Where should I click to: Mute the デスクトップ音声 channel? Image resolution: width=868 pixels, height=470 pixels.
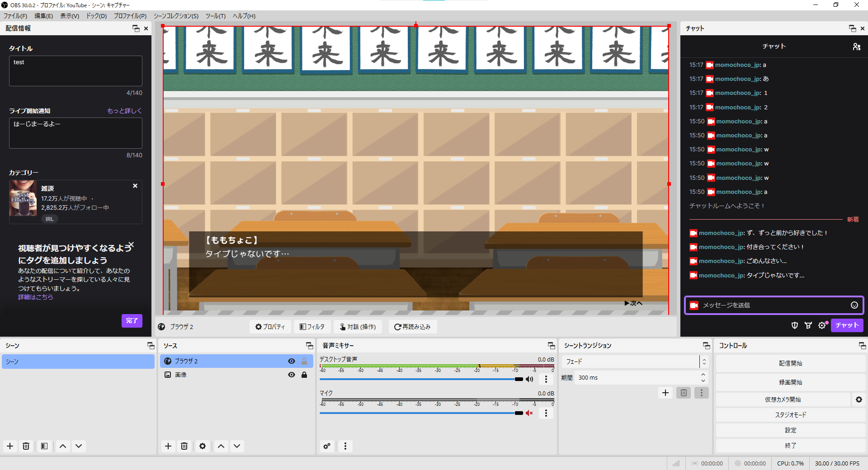point(529,379)
